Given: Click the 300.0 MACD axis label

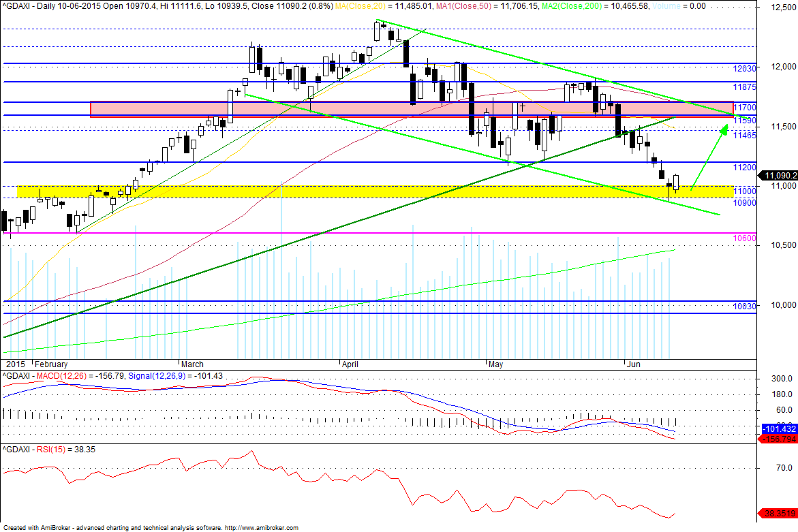Looking at the screenshot, I should click(x=782, y=379).
